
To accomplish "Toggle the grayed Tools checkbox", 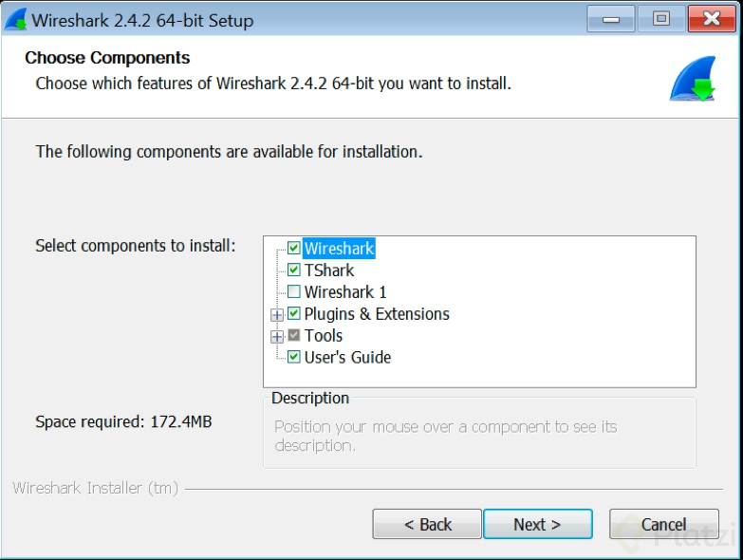I will pos(294,336).
